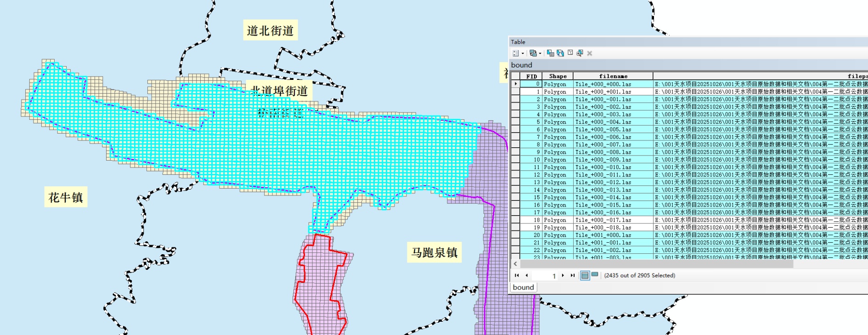Expand the Related Tables dropdown arrow

point(540,54)
